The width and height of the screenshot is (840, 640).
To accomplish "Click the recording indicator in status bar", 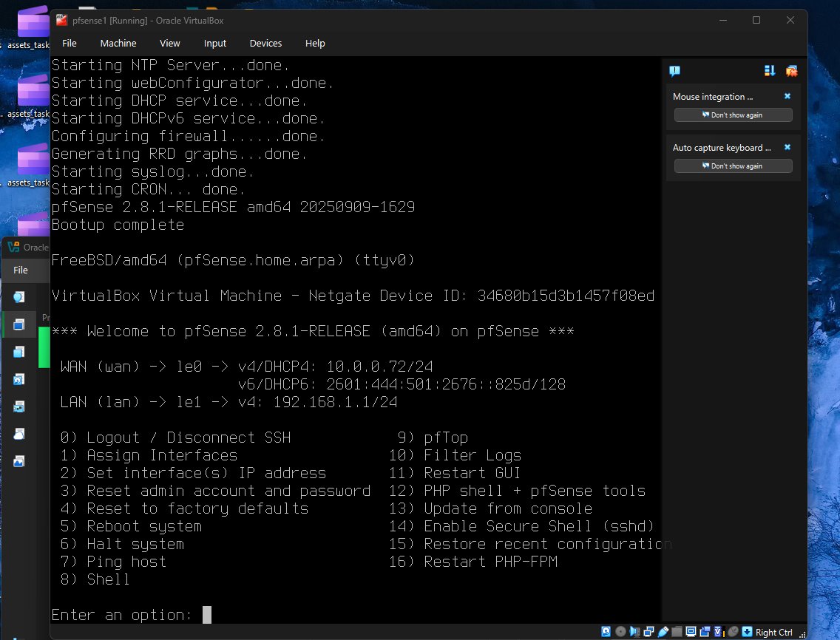I will point(705,632).
